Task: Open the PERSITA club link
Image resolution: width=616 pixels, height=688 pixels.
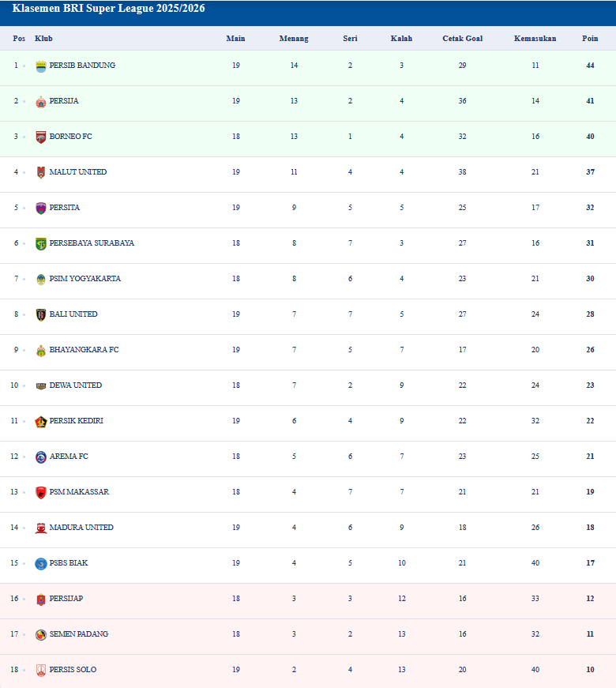Action: [x=64, y=208]
